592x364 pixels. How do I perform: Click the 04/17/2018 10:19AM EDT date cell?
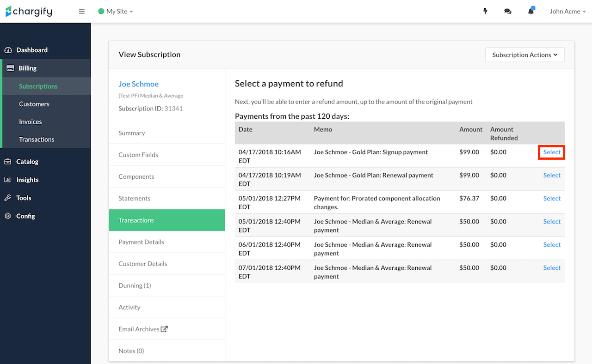[x=270, y=179]
